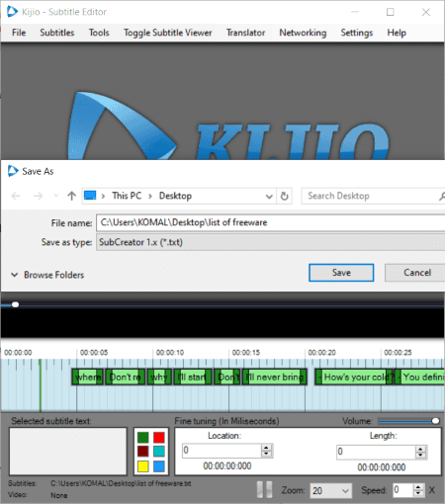Open the Settings menu
The height and width of the screenshot is (504, 445).
[357, 33]
